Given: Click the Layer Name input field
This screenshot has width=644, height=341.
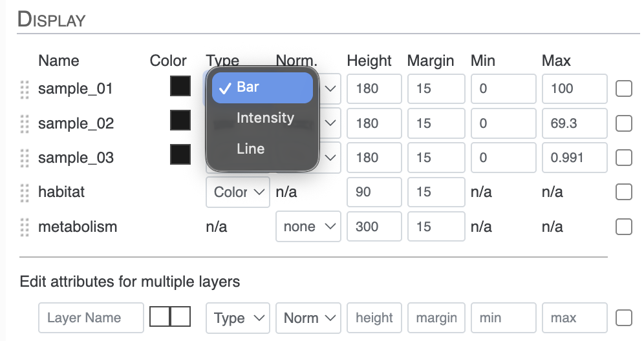Looking at the screenshot, I should pos(91,318).
